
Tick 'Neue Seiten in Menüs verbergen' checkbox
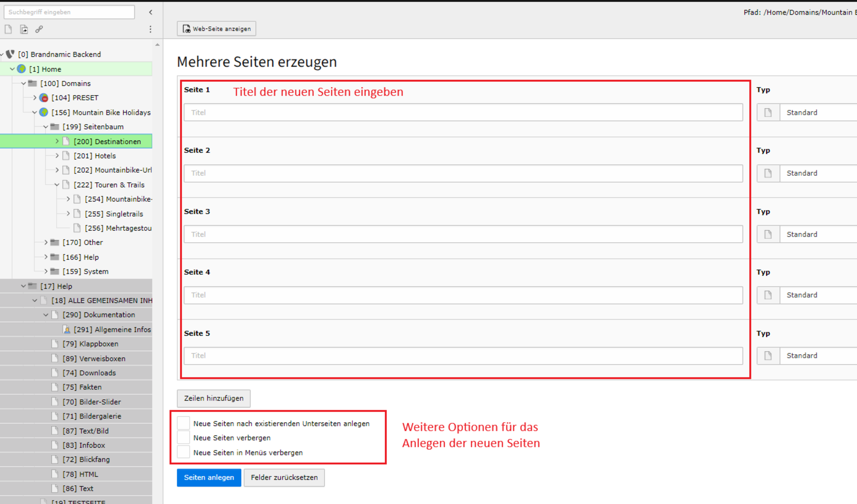(183, 452)
